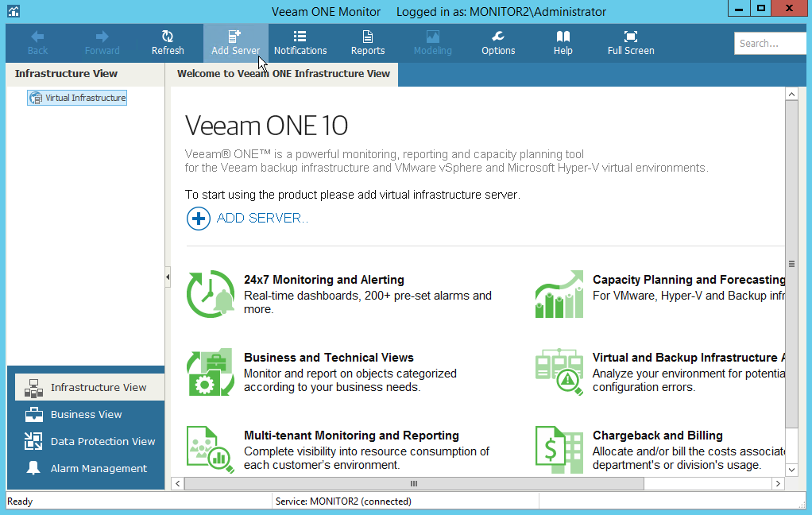Click the Multi-tenant Monitoring icon
The image size is (812, 515).
click(211, 450)
